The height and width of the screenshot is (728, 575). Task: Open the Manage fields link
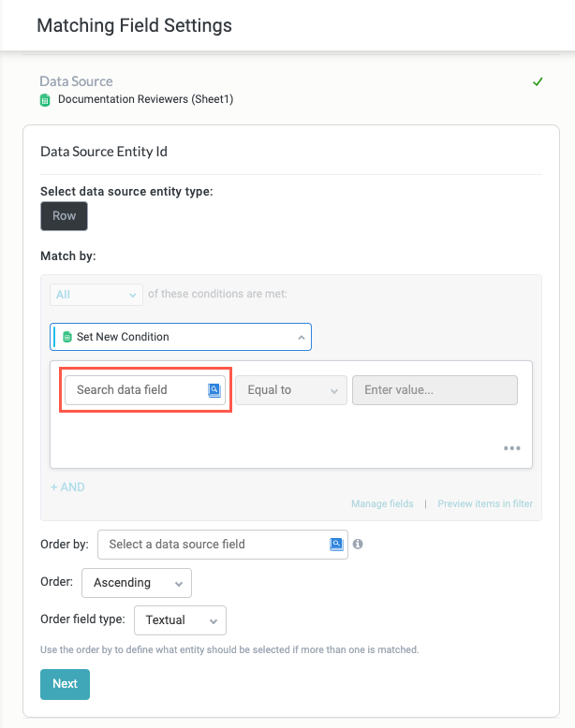[382, 503]
